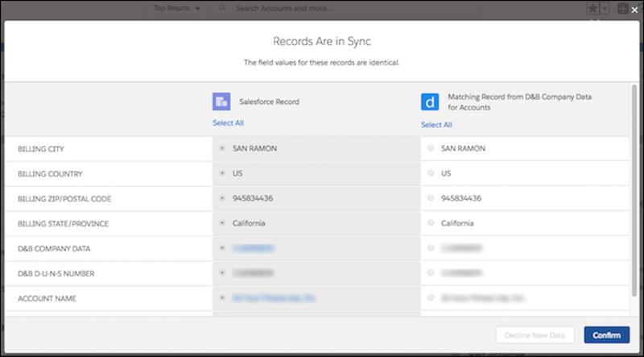Click the ACCOUNT NAME label
Viewport: 644px width, 357px height.
47,299
